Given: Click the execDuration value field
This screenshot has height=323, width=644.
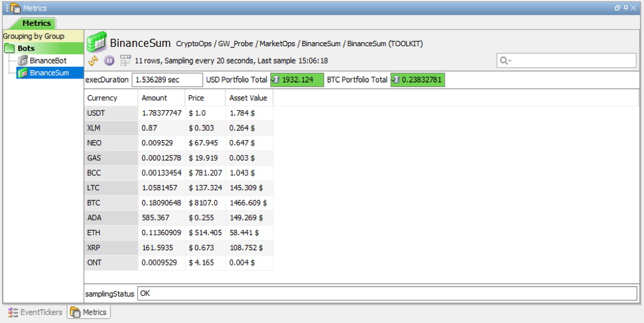Looking at the screenshot, I should click(x=167, y=80).
